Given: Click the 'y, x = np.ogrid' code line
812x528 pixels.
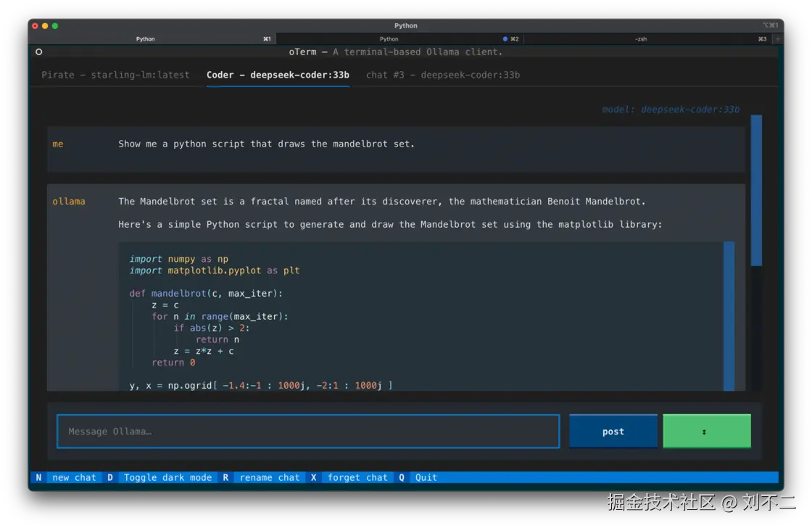Looking at the screenshot, I should (x=261, y=386).
